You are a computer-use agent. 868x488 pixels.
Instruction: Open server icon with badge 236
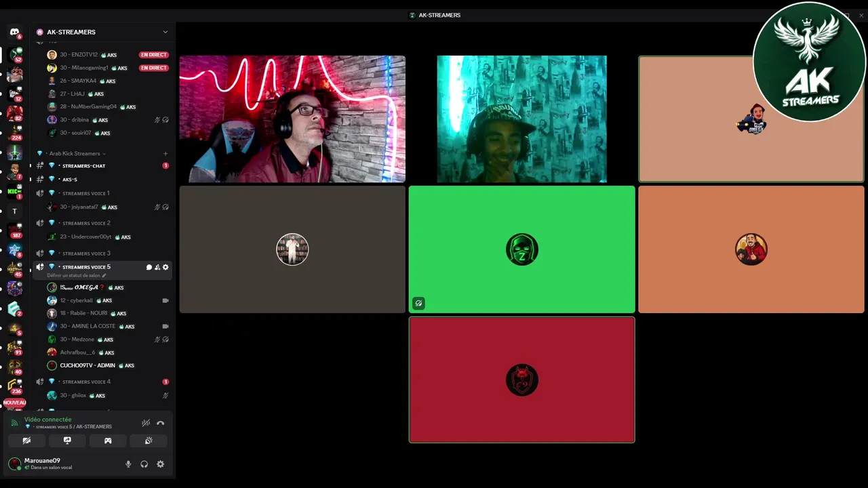pos(15,386)
